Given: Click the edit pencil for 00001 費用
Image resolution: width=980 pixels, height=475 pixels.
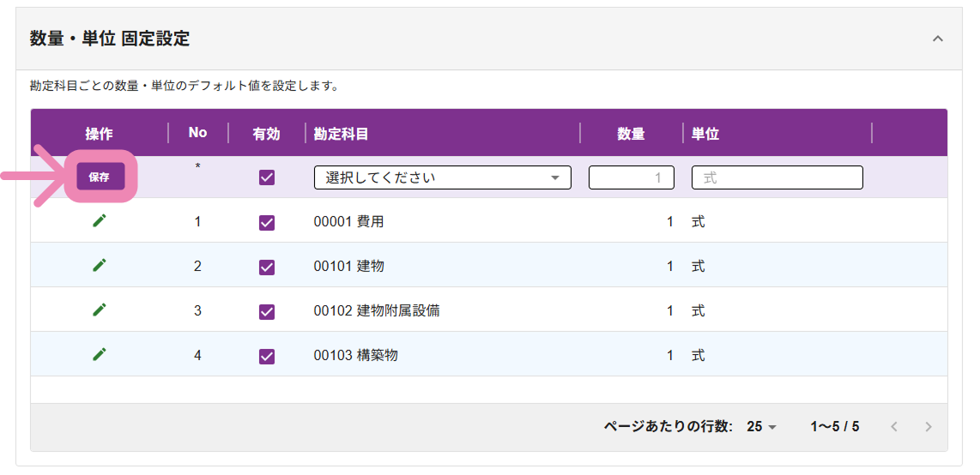Looking at the screenshot, I should coord(100,221).
